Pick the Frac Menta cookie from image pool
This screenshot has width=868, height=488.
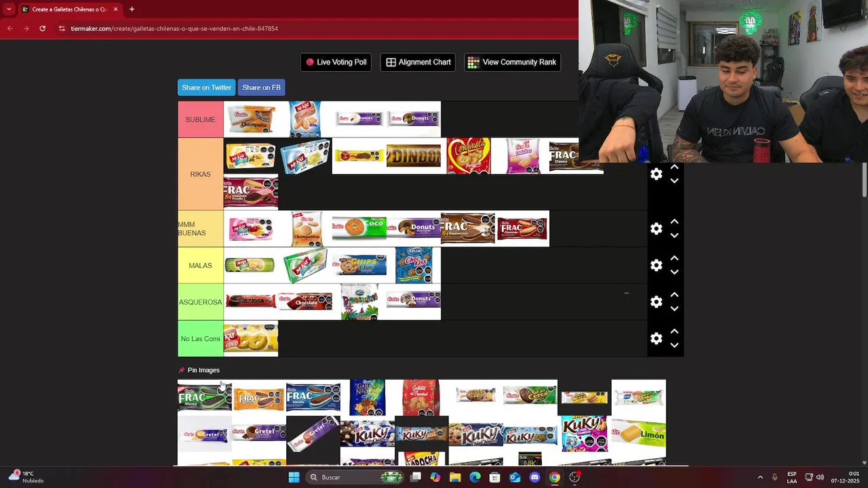click(205, 397)
